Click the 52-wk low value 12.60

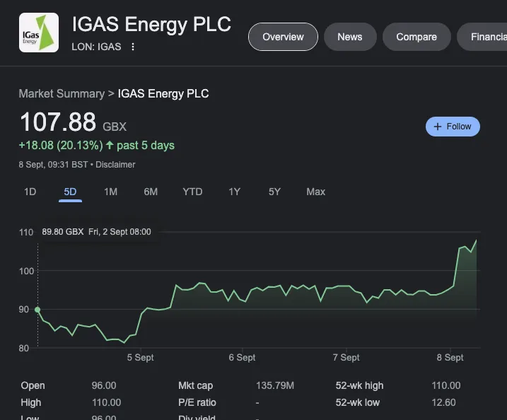443,402
